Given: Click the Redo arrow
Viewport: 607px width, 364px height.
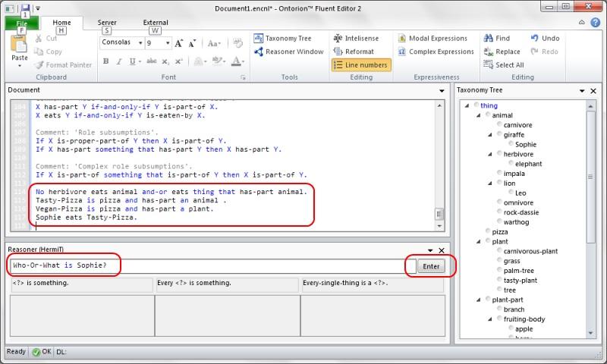Looking at the screenshot, I should (x=535, y=52).
